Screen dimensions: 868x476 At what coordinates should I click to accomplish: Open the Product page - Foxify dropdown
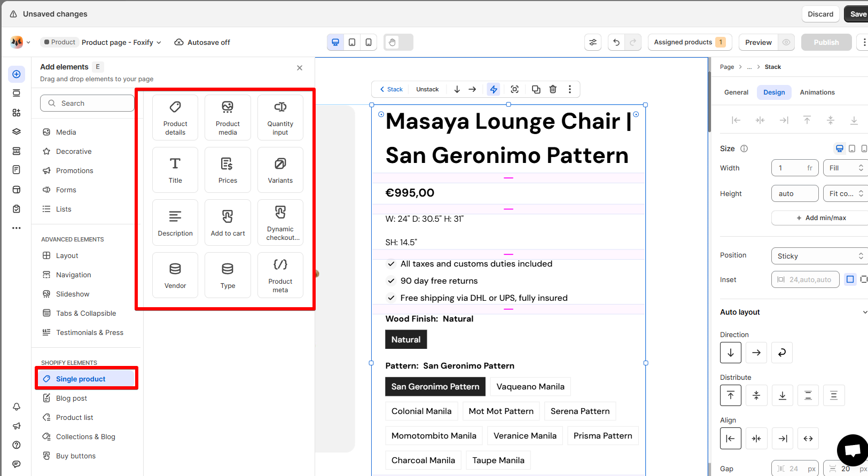click(121, 42)
